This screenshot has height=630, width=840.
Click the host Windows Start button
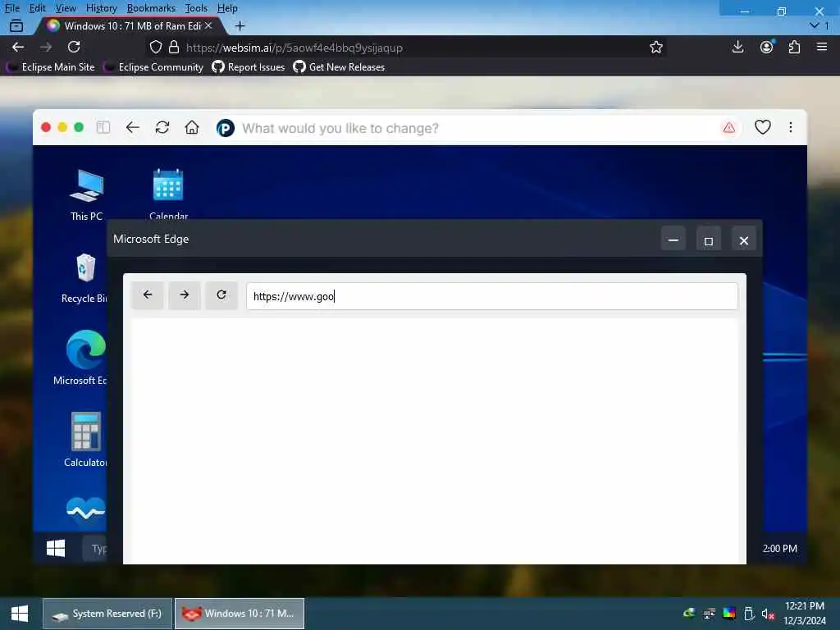20,614
